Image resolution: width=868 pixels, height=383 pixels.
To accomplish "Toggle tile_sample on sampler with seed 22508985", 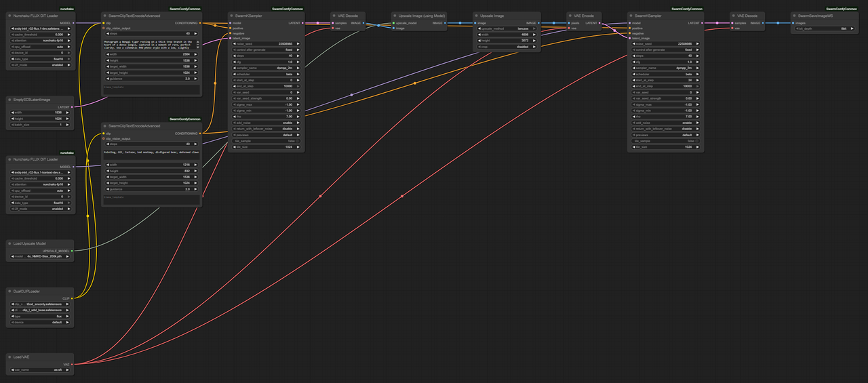I will point(266,140).
